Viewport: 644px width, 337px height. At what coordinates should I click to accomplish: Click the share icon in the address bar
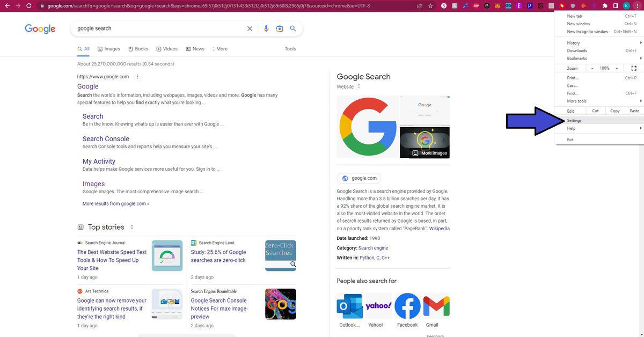pos(419,5)
